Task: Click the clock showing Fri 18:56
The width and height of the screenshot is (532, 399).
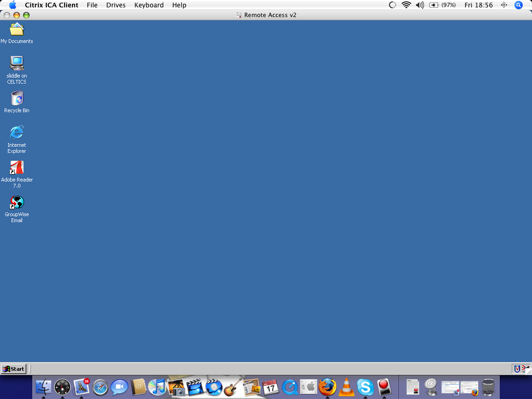Action: coord(479,5)
